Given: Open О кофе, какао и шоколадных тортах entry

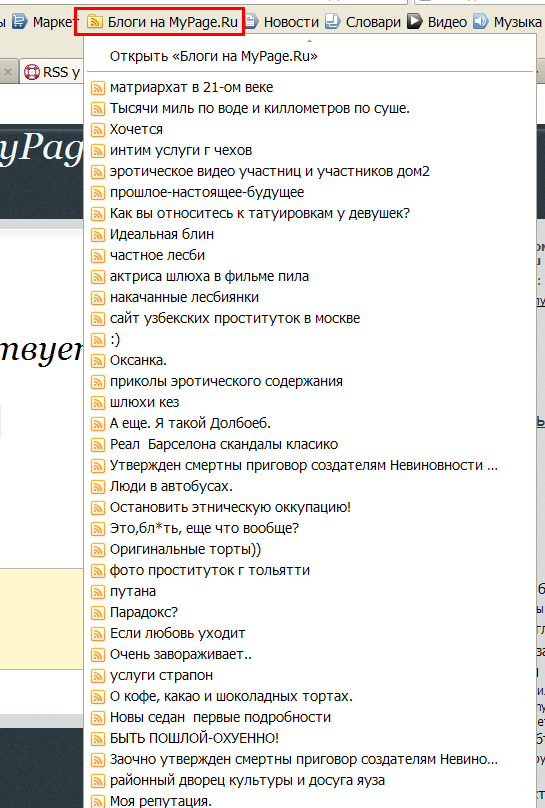Looking at the screenshot, I should click(309, 697).
